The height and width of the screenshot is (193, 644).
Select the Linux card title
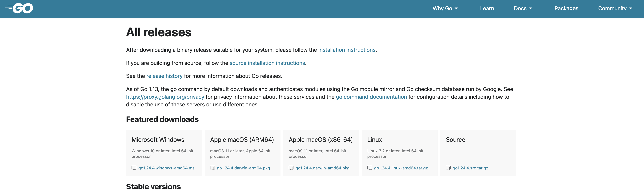pyautogui.click(x=374, y=140)
